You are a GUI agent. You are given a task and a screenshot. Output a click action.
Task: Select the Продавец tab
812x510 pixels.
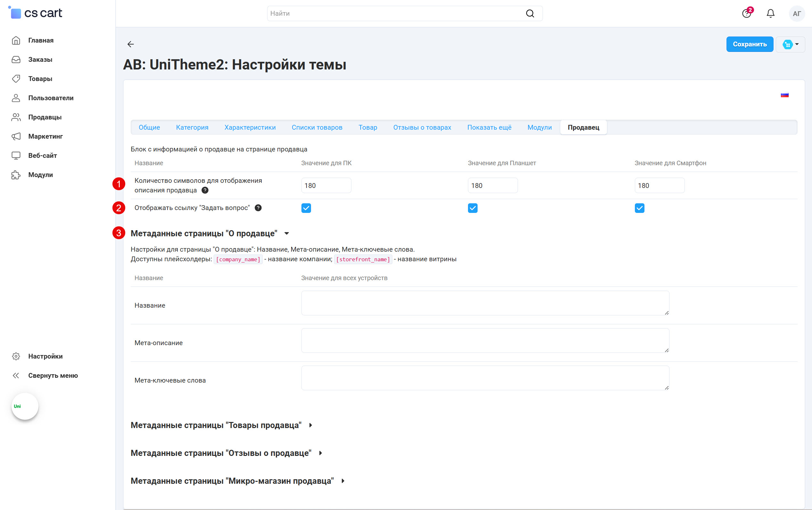pos(584,127)
